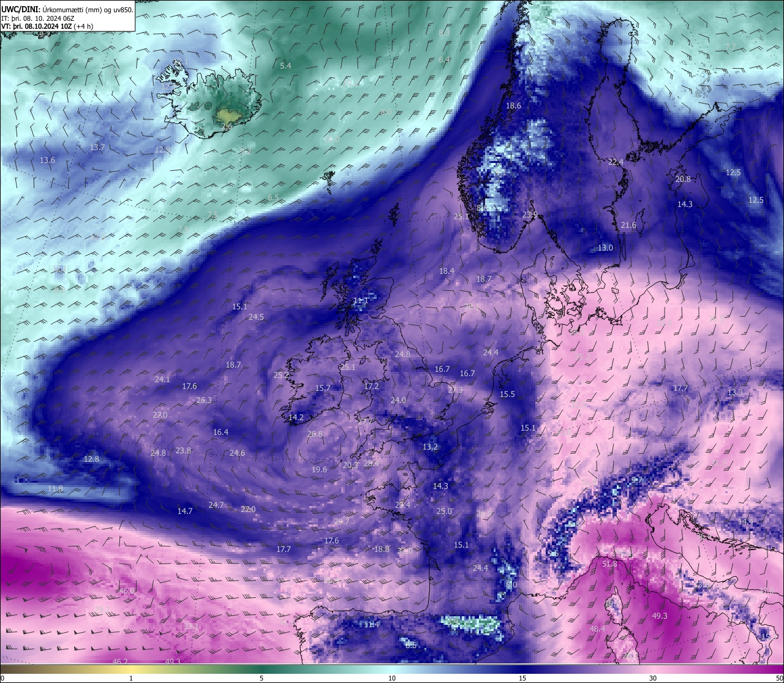The width and height of the screenshot is (784, 683).
Task: Click the 26.8 value south of Ireland
Action: 315,434
